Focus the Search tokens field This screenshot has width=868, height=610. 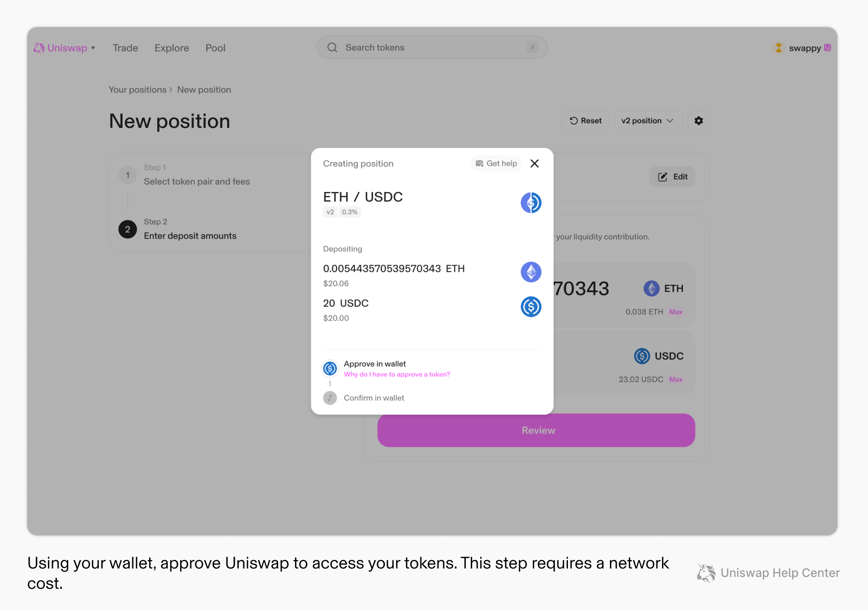(x=432, y=47)
